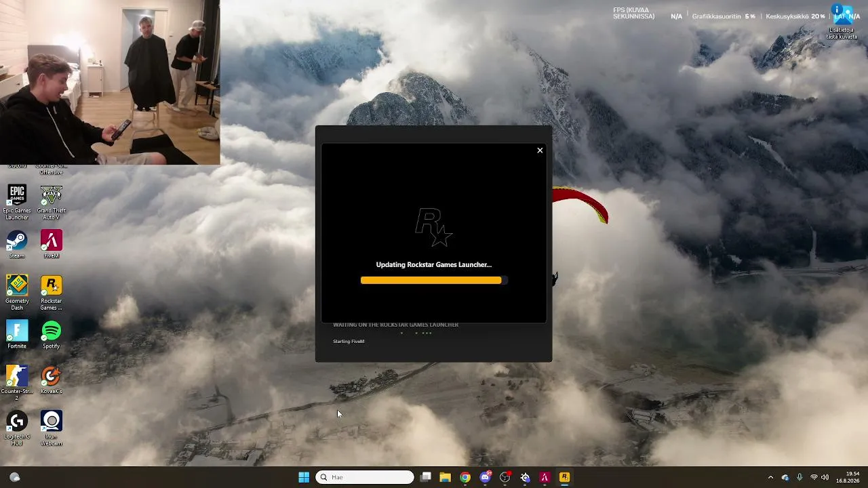The width and height of the screenshot is (868, 488).
Task: Click the Rockstar logo in the updater
Action: coord(433,228)
